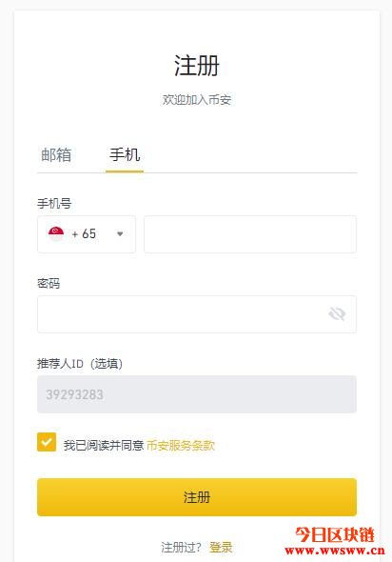Focus the phone number input field
Screen dimensions: 392x562
[x=250, y=234]
